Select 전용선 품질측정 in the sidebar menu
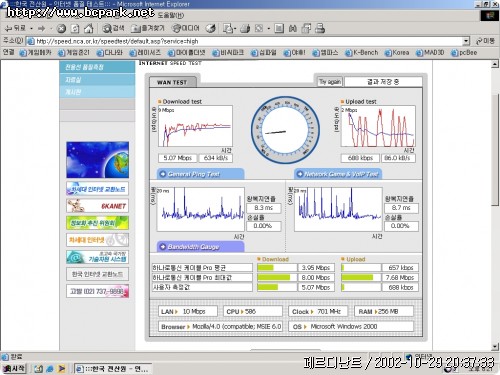Screen dimensions: 500x375 (97, 67)
